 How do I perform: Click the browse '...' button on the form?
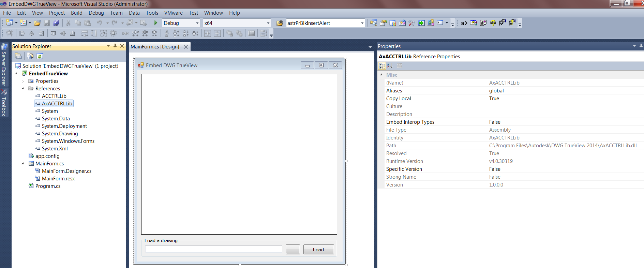click(x=293, y=250)
